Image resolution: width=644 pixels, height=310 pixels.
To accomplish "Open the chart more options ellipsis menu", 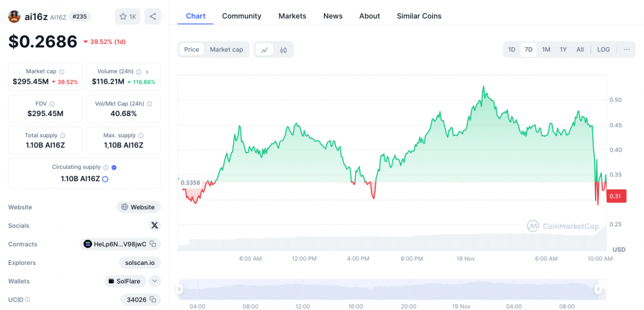I will click(x=626, y=50).
